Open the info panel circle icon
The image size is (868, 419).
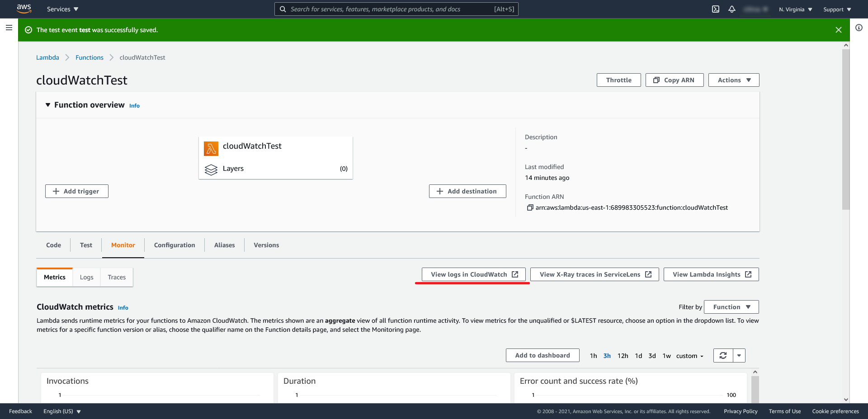click(x=859, y=28)
